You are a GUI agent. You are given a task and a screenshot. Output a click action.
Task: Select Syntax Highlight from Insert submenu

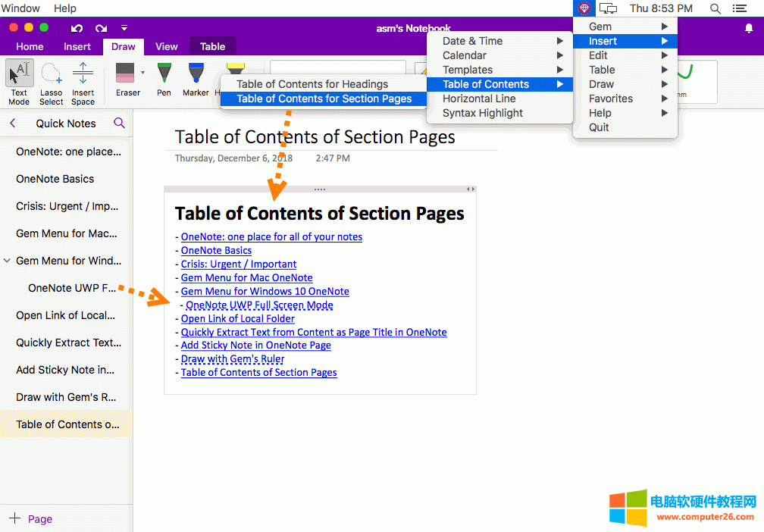click(483, 113)
